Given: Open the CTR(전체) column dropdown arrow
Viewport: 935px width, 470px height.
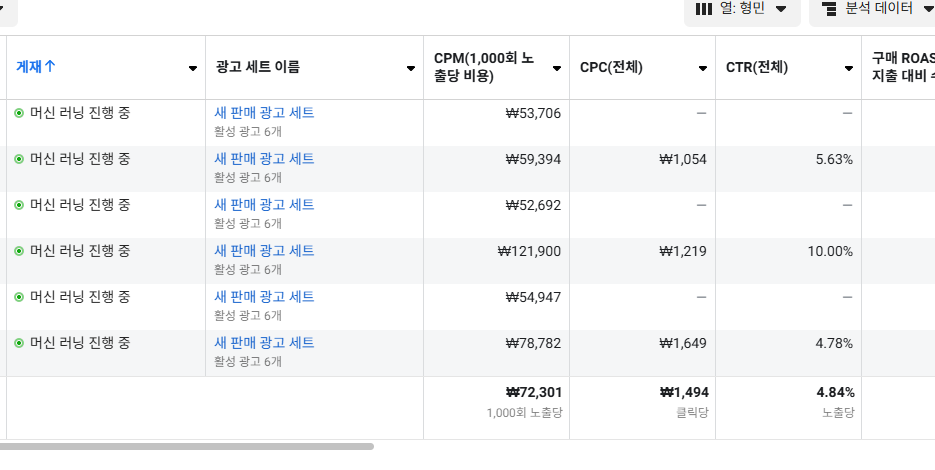Looking at the screenshot, I should tap(849, 69).
